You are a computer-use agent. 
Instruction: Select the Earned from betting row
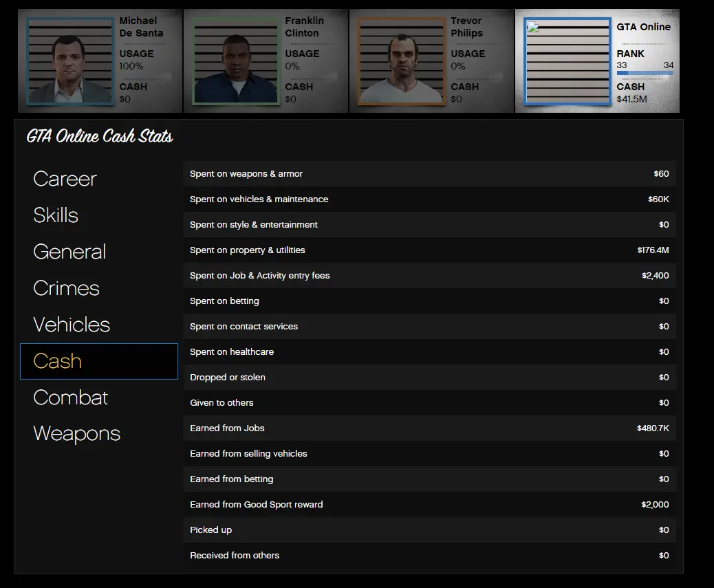click(x=429, y=479)
